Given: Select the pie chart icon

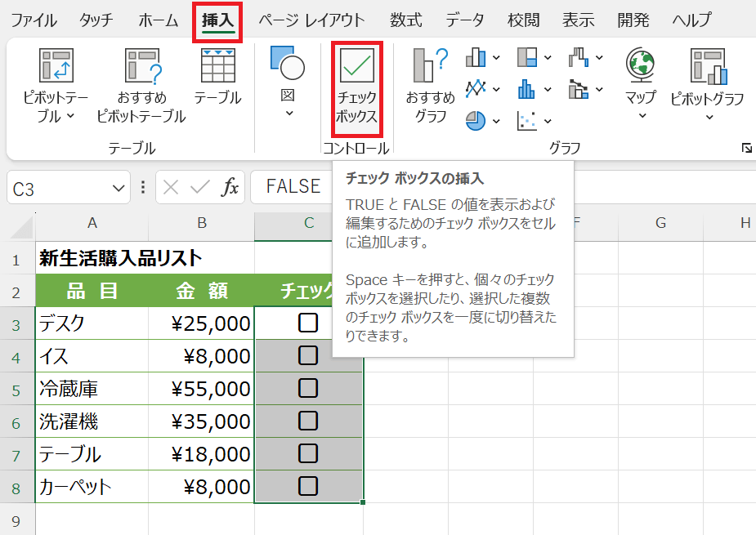Looking at the screenshot, I should click(475, 121).
